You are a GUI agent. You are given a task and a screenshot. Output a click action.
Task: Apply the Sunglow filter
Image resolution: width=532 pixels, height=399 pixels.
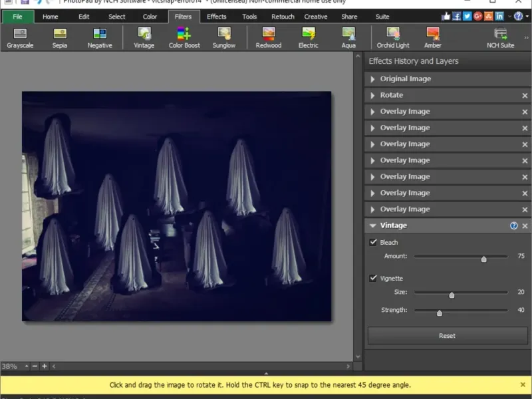click(224, 38)
